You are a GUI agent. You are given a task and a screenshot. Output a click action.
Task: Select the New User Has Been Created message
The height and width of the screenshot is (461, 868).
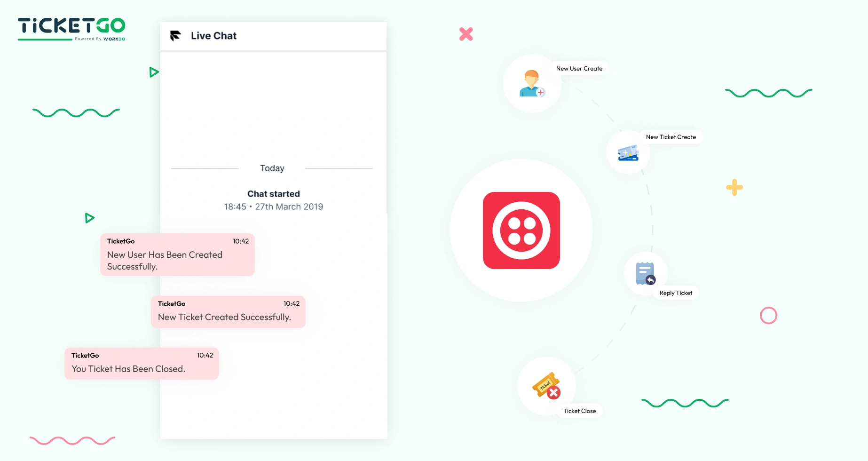point(177,254)
